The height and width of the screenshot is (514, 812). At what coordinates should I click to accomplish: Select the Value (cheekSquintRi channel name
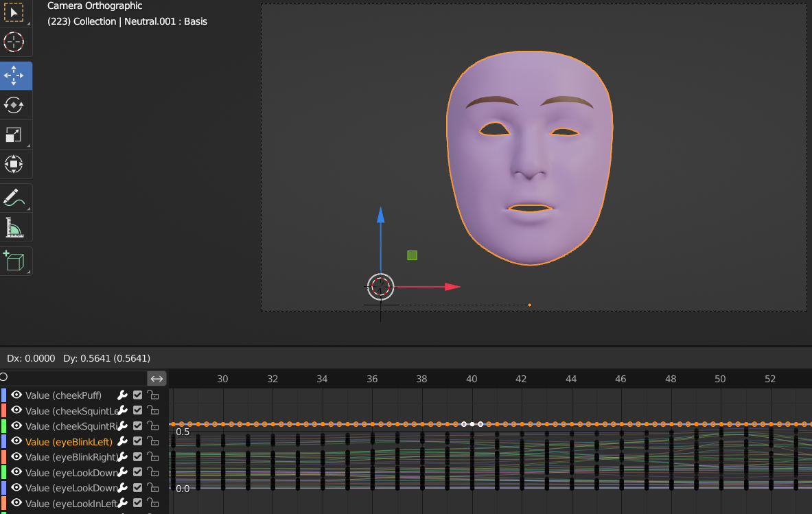pos(71,426)
